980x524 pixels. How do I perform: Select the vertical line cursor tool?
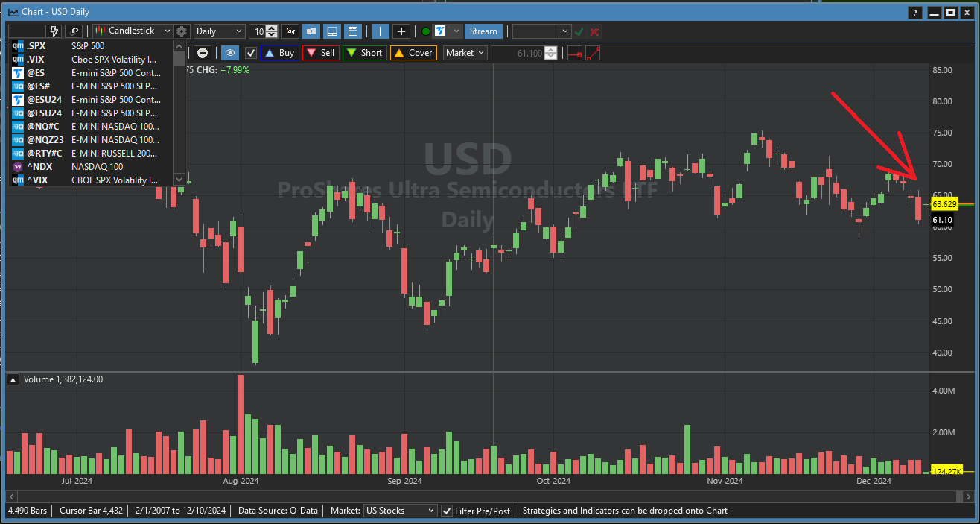tap(380, 31)
